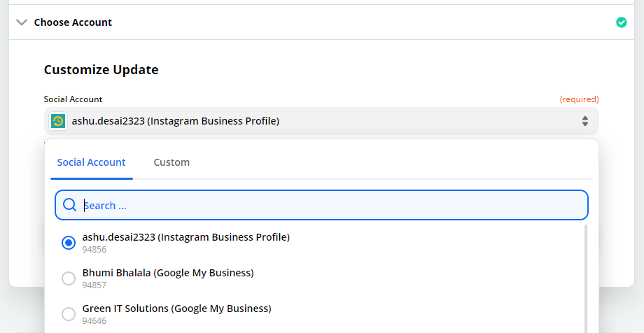Switch to the Custom tab
Image resolution: width=644 pixels, height=333 pixels.
pyautogui.click(x=171, y=162)
